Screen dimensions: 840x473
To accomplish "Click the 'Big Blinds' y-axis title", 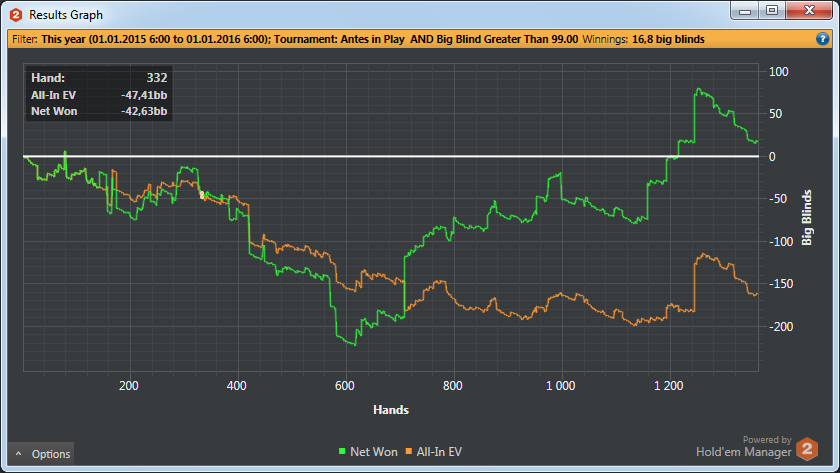I will click(808, 217).
